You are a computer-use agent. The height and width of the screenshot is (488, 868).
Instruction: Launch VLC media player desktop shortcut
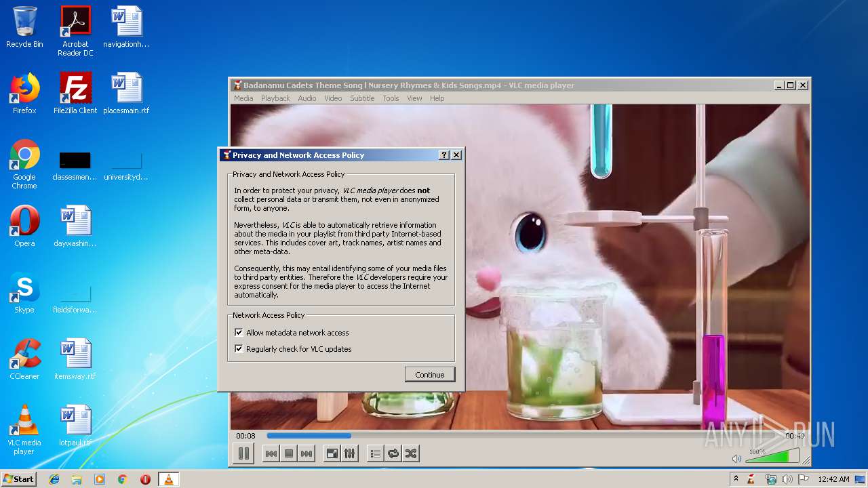[x=24, y=430]
